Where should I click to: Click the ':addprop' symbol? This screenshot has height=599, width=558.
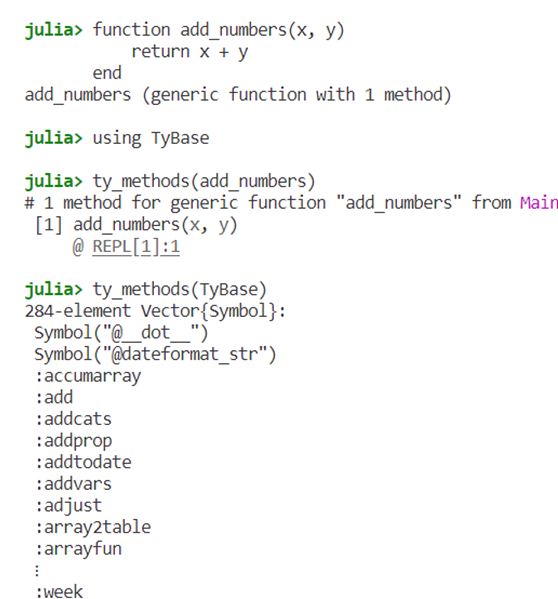(73, 442)
